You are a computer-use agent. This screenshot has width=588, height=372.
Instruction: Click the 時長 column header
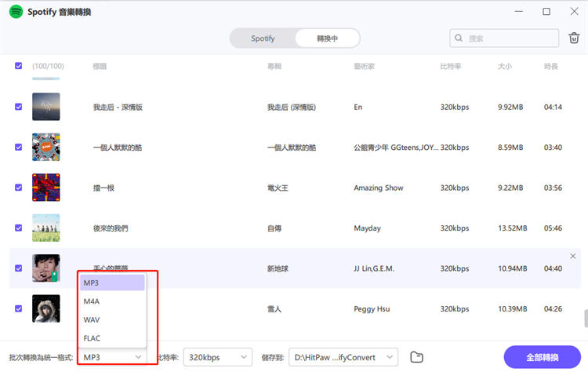pos(551,67)
